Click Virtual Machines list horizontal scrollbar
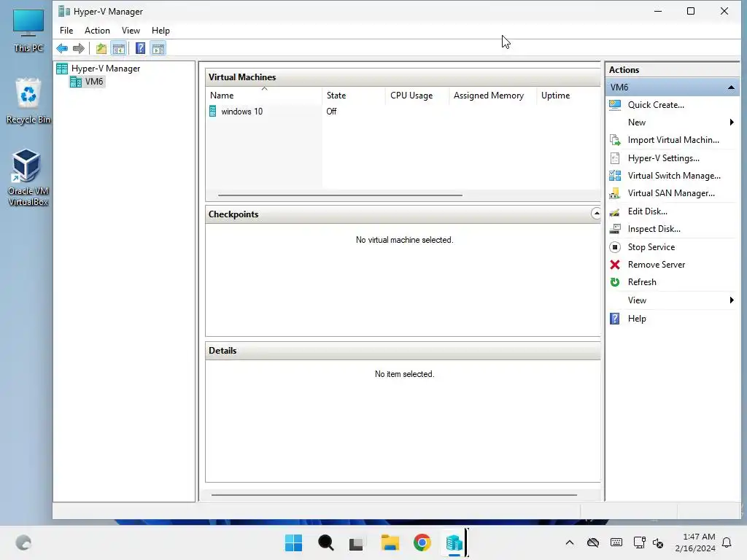747x560 pixels. pyautogui.click(x=340, y=195)
